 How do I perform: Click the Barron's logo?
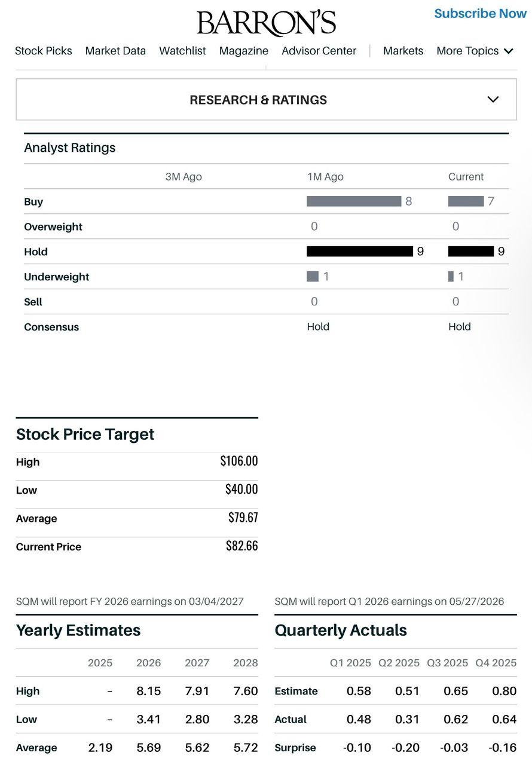266,23
